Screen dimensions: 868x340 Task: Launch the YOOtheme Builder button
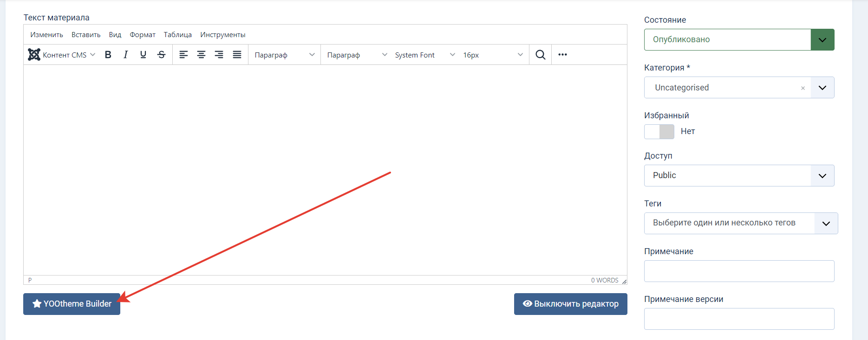(72, 304)
